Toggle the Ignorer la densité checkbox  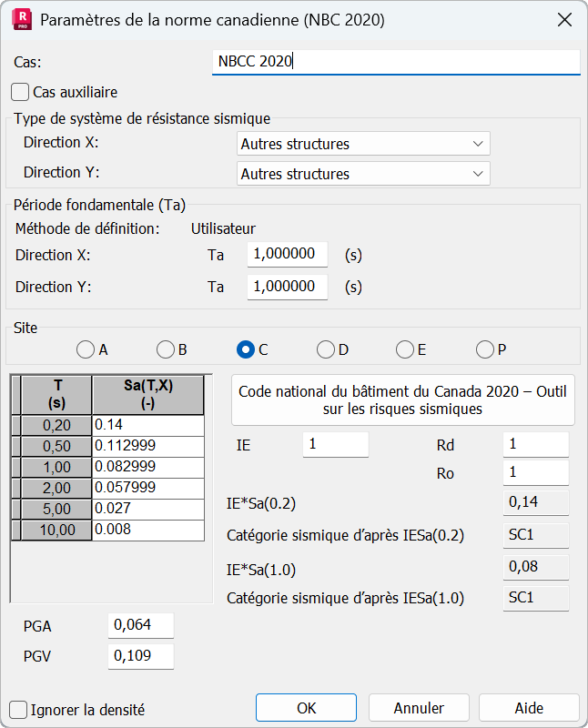[18, 710]
